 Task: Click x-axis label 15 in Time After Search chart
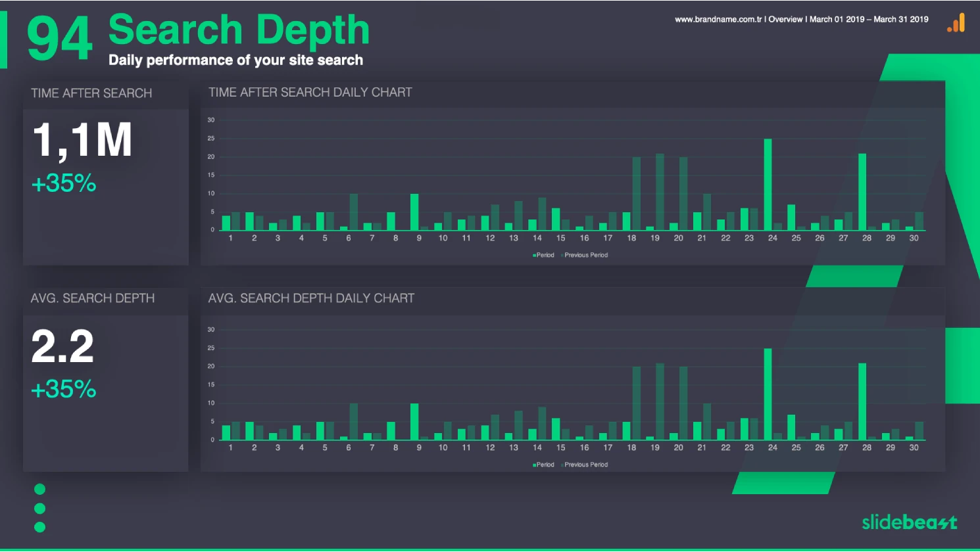560,238
